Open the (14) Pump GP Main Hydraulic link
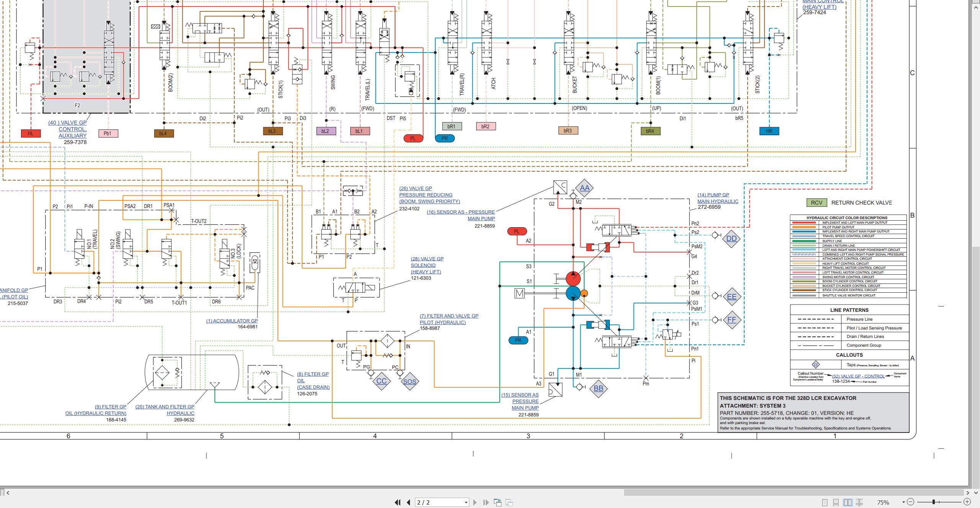The image size is (980, 508). (x=718, y=198)
